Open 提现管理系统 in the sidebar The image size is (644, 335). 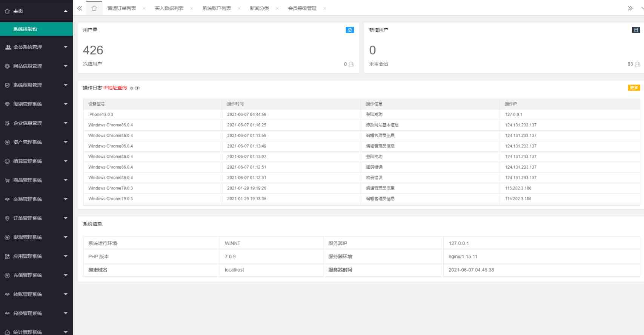[x=36, y=237]
